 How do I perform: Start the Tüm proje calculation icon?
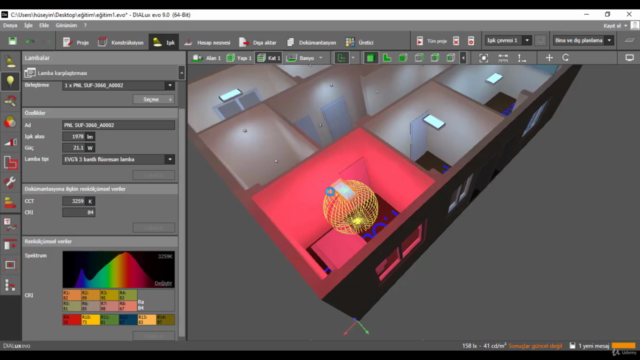pyautogui.click(x=420, y=41)
